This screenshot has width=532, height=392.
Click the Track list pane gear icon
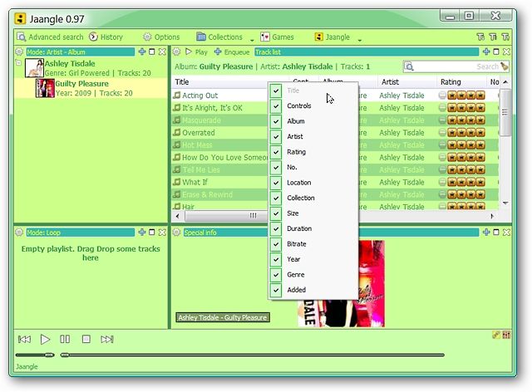pos(176,51)
